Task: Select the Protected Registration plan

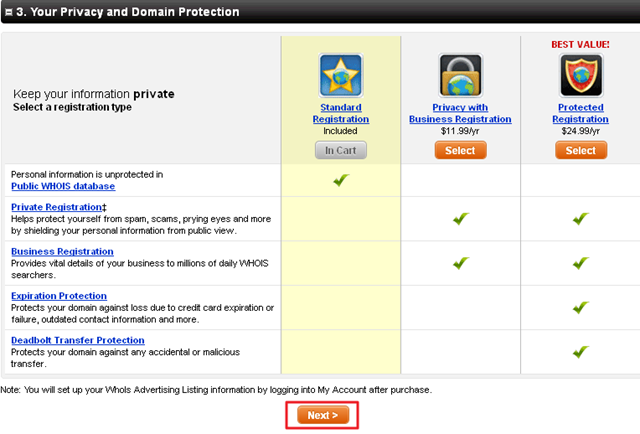Action: click(581, 150)
